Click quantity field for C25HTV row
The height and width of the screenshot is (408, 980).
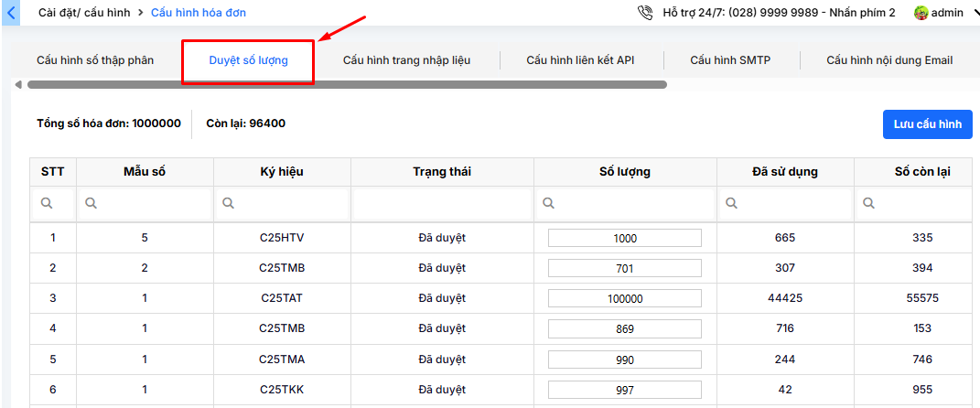[625, 238]
